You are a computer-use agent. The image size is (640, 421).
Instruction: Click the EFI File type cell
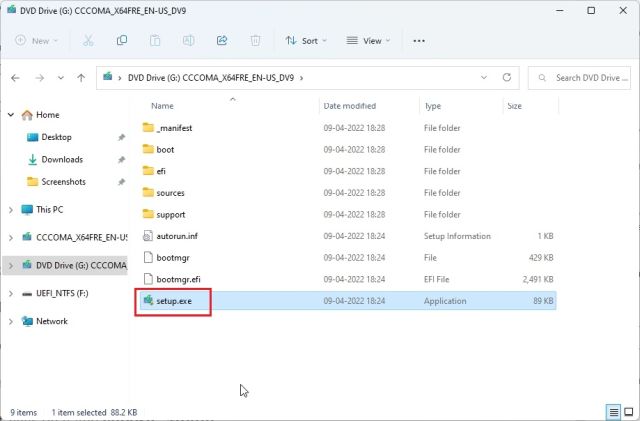436,279
